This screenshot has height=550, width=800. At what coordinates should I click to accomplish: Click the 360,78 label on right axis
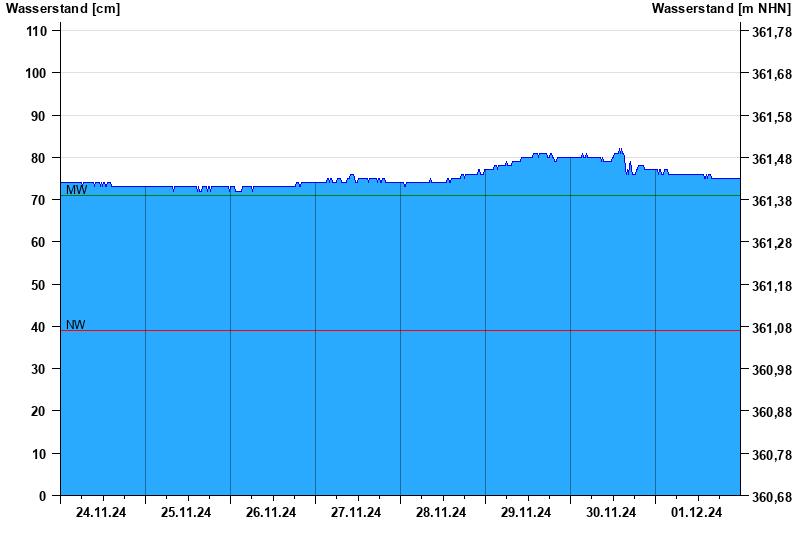[x=772, y=455]
